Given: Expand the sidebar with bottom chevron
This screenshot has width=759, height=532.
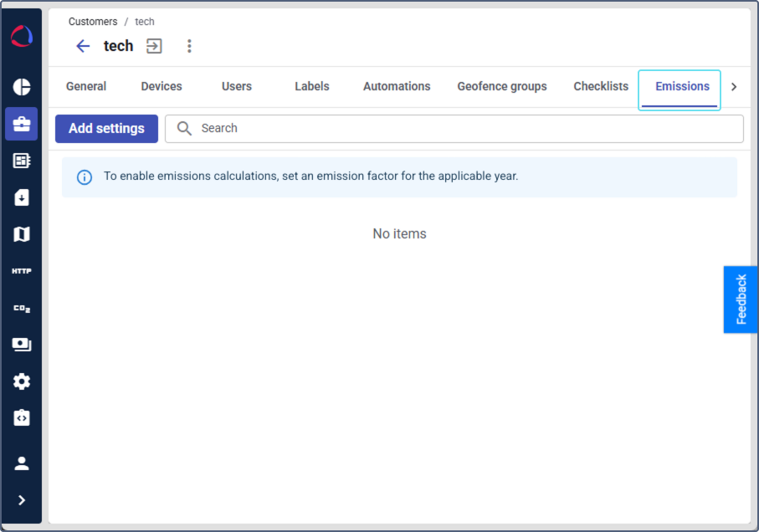Looking at the screenshot, I should pyautogui.click(x=22, y=500).
